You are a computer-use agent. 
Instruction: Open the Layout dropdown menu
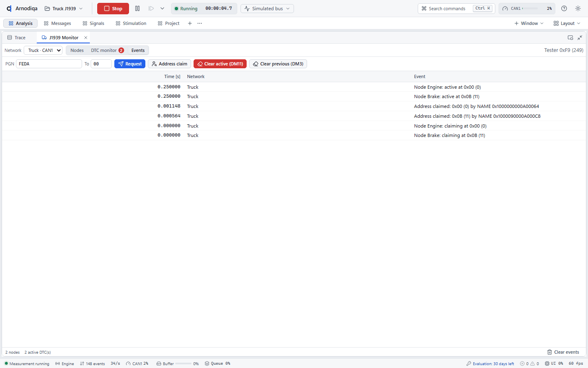click(567, 23)
